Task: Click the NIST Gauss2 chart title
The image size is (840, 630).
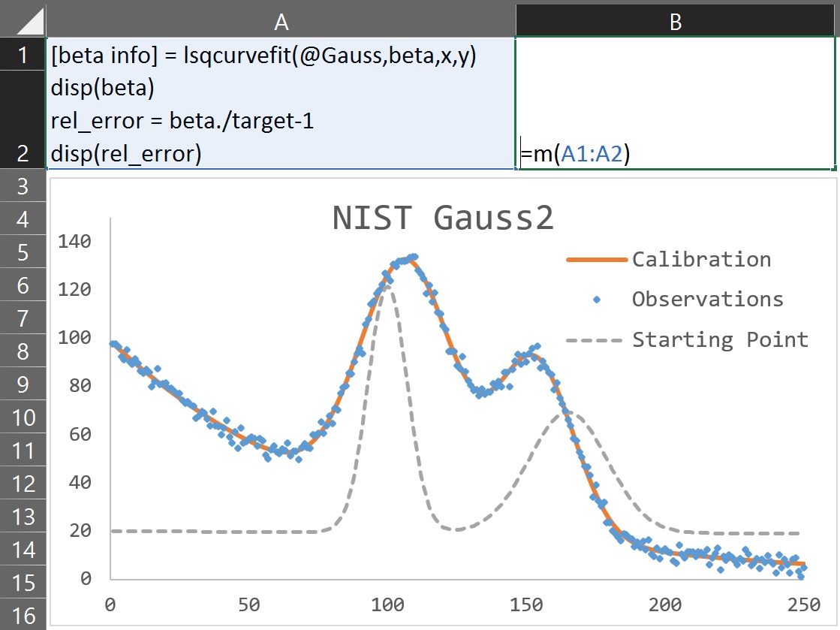Action: pos(443,219)
